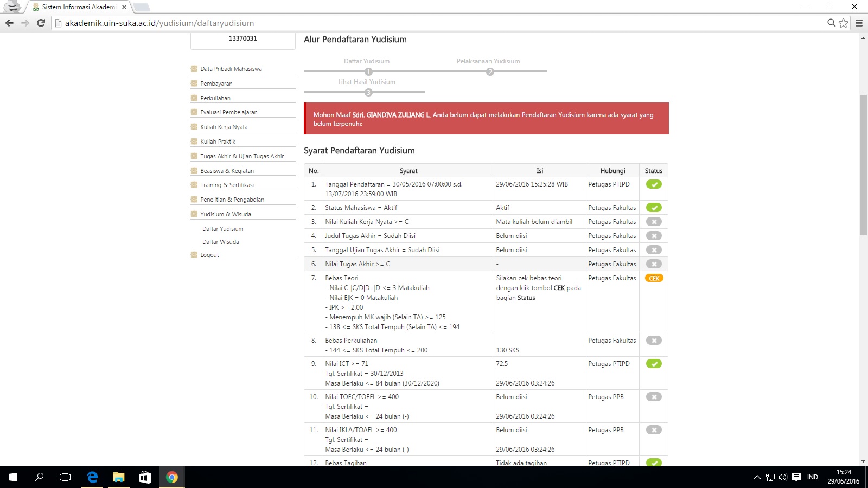This screenshot has width=868, height=488.
Task: Open the Chrome menu hamburger icon
Action: tap(859, 23)
